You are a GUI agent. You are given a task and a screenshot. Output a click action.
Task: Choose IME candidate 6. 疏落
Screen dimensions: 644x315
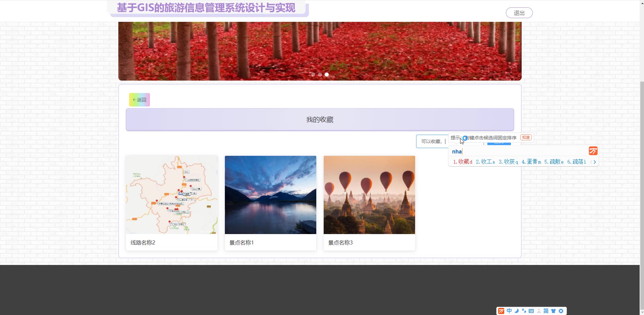point(577,162)
